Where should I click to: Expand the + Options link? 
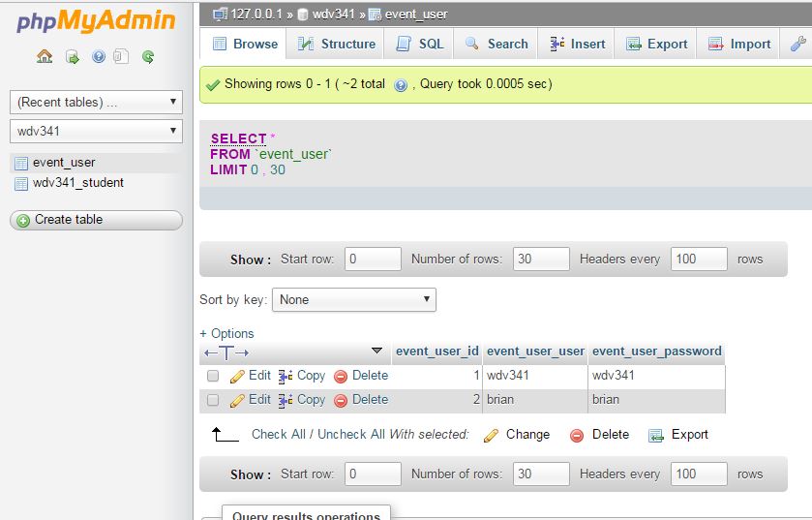226,333
